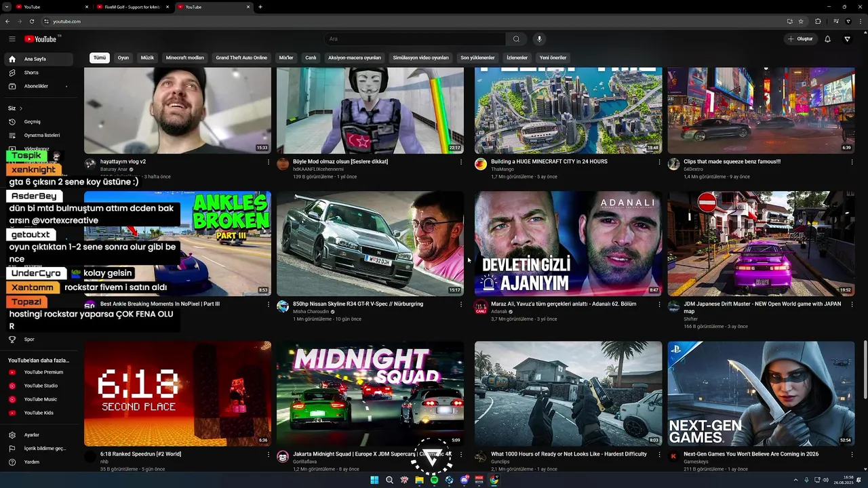Screen dimensions: 868x488
Task: Click the Ara search field
Action: click(x=414, y=39)
